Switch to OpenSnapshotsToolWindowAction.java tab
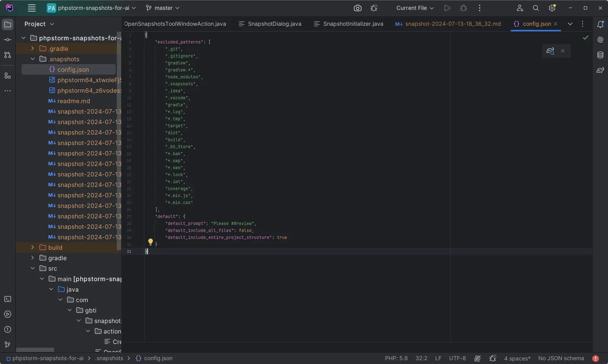 pos(175,24)
